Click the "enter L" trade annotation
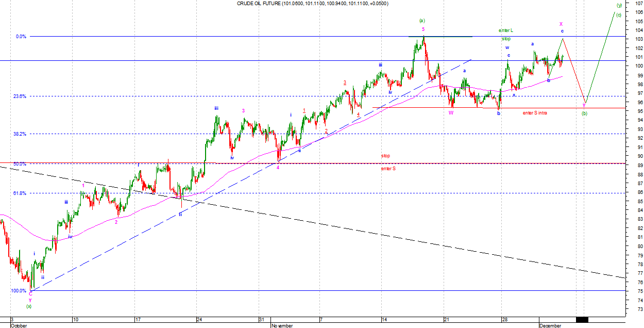The image size is (644, 328). 505,31
